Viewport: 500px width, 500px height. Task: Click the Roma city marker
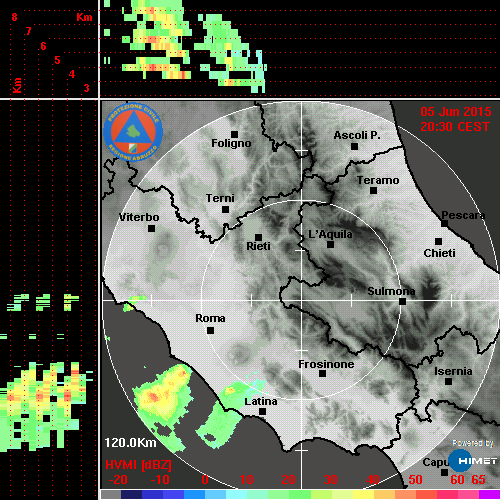[210, 331]
